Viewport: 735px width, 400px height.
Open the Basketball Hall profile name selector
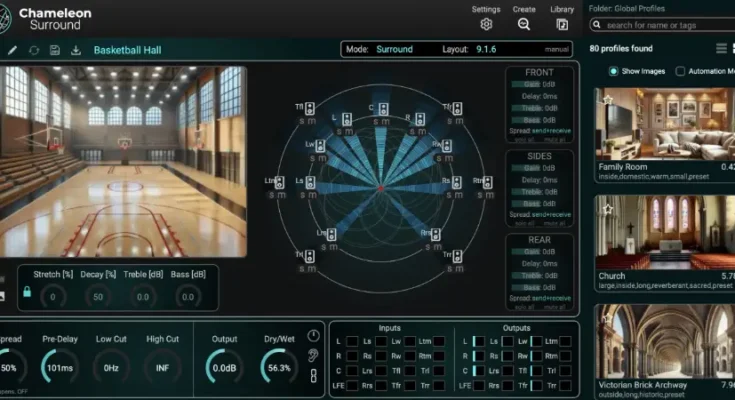coord(128,49)
